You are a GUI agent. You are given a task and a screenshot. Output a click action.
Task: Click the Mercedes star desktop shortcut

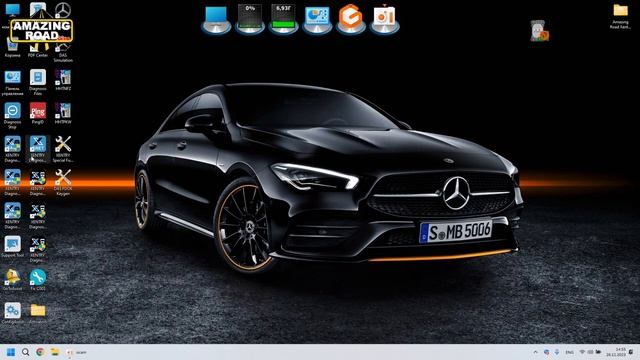[x=63, y=11]
